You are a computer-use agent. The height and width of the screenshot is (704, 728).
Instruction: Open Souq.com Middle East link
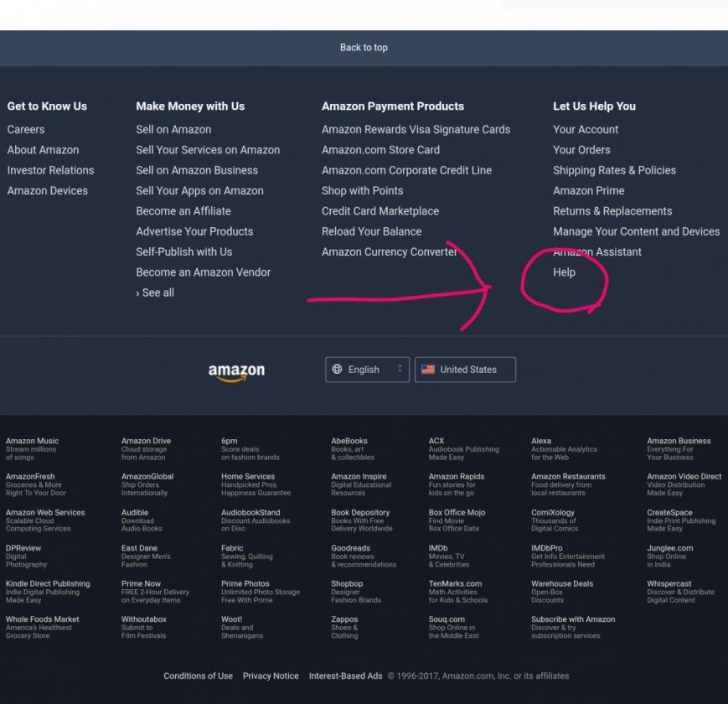(x=453, y=628)
